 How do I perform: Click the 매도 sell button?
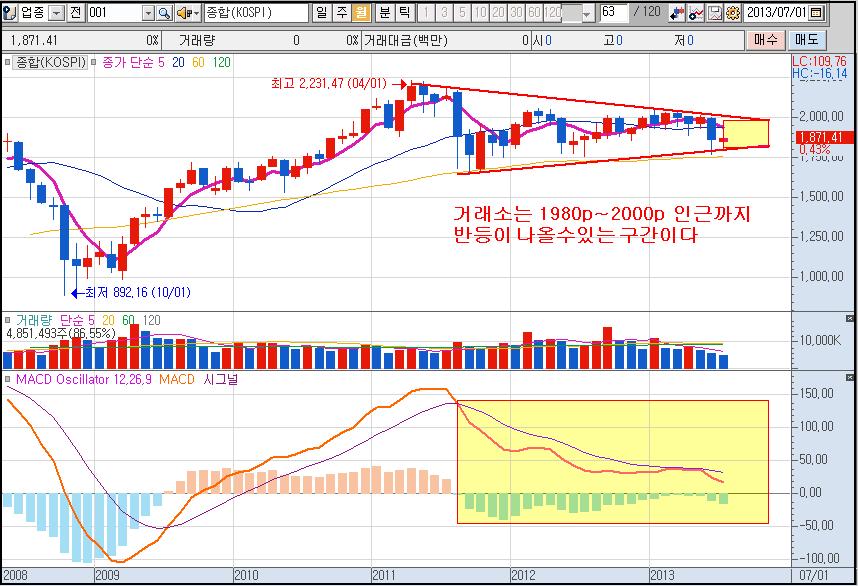point(807,39)
